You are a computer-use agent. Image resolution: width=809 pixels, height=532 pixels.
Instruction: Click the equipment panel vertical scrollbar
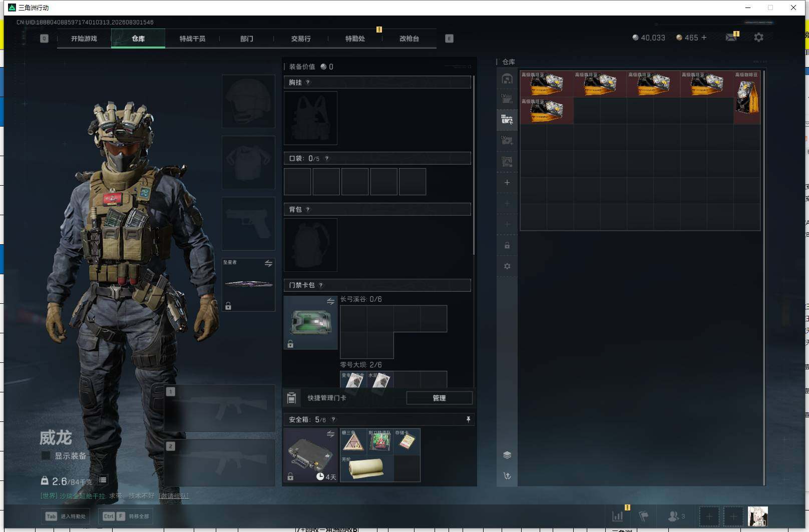coord(474,165)
